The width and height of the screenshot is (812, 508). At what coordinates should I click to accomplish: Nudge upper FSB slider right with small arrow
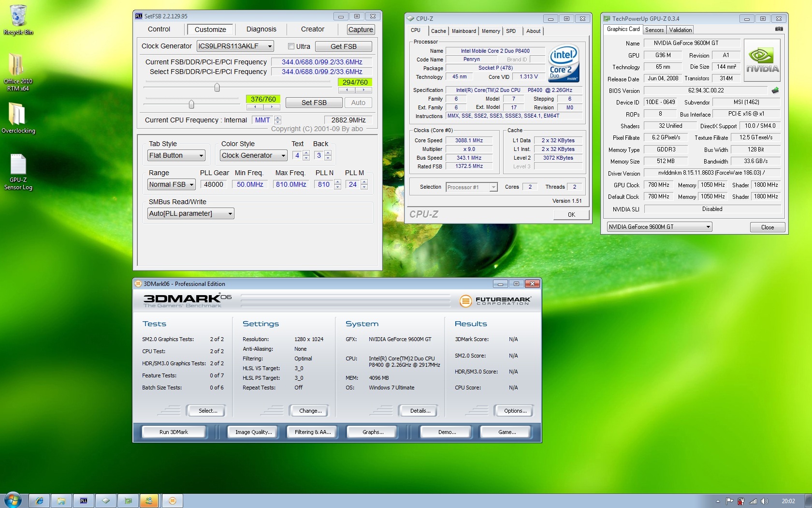[x=363, y=90]
